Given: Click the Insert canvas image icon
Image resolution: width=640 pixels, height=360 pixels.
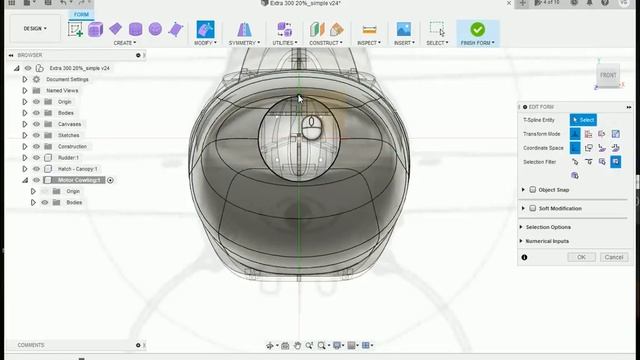Looking at the screenshot, I should coord(404,29).
